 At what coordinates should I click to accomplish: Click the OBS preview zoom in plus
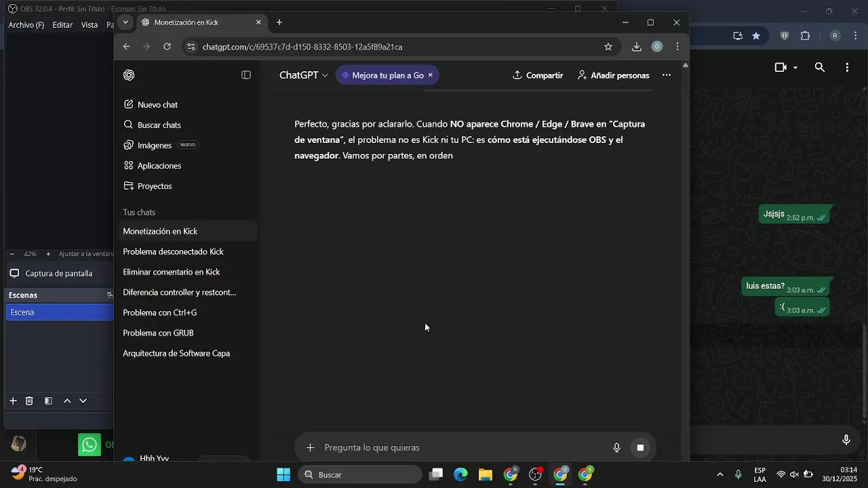click(x=48, y=254)
